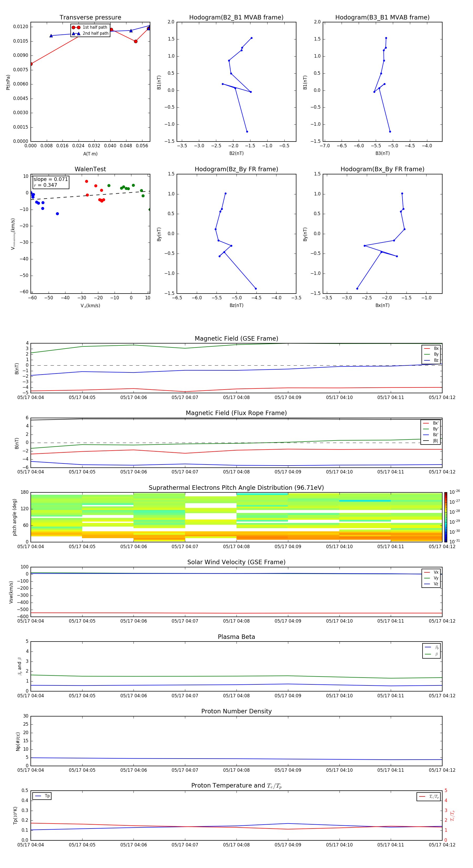473x868 pixels.
Task: Select '2nd half path' legend entry
Action: (90, 33)
